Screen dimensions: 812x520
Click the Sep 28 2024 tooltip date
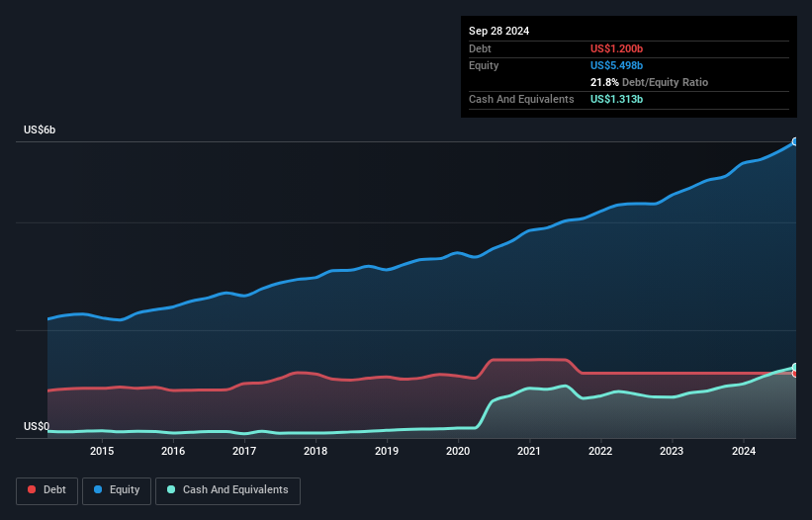click(x=498, y=31)
